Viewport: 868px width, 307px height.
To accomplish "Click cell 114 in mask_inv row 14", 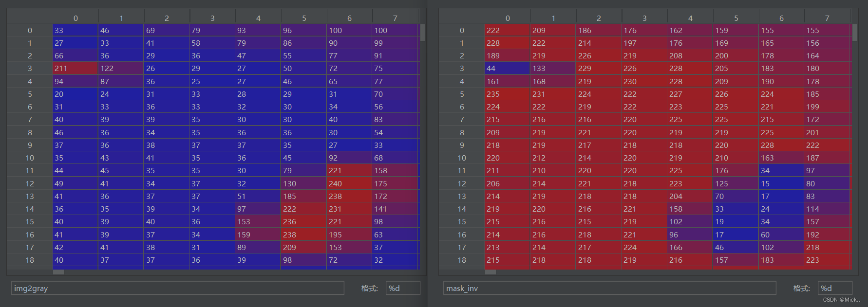I will [x=827, y=209].
